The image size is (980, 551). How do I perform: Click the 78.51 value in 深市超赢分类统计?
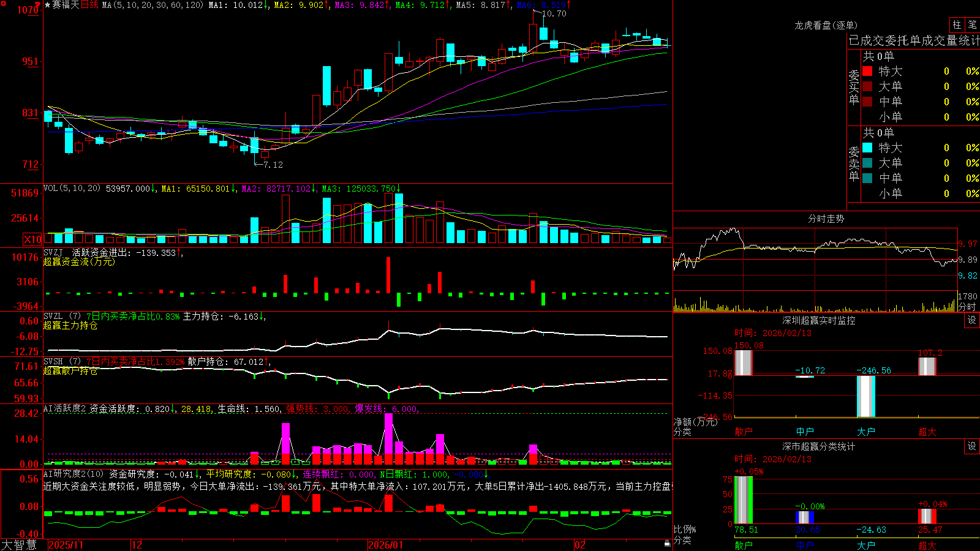tap(746, 530)
